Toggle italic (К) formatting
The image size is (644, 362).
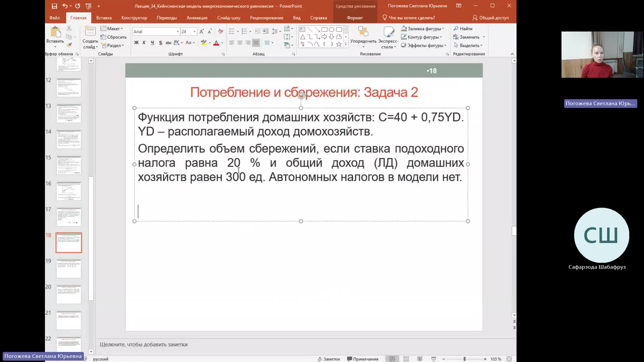click(144, 43)
